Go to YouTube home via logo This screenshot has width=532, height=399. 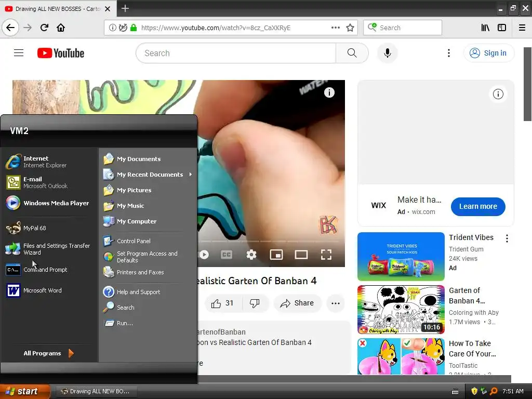click(x=61, y=54)
